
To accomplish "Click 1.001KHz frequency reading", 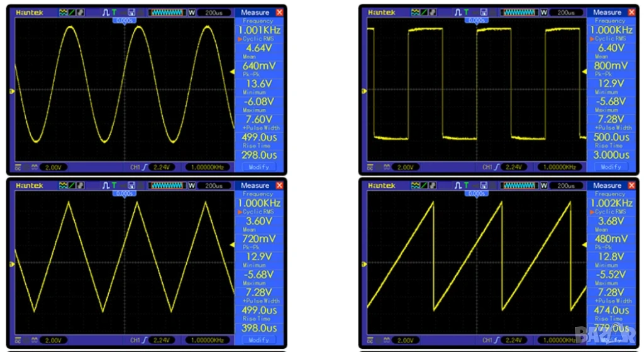I will point(259,30).
